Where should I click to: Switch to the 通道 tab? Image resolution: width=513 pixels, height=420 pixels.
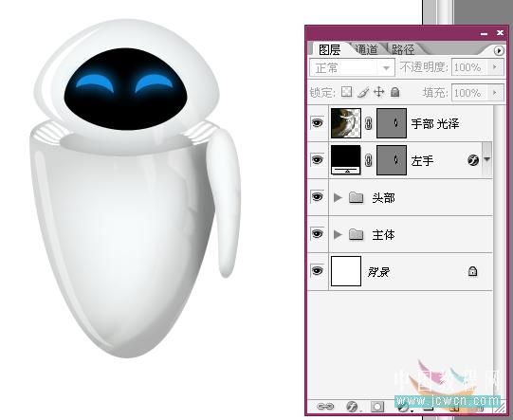point(366,49)
